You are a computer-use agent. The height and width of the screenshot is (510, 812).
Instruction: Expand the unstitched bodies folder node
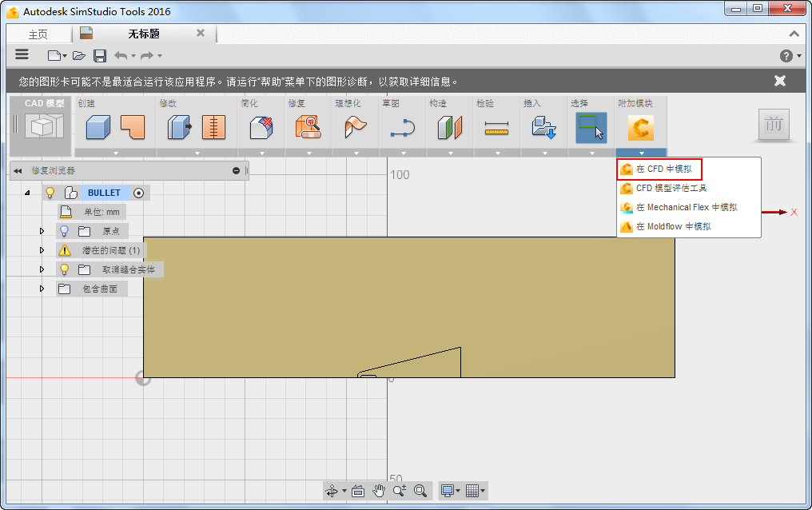42,269
